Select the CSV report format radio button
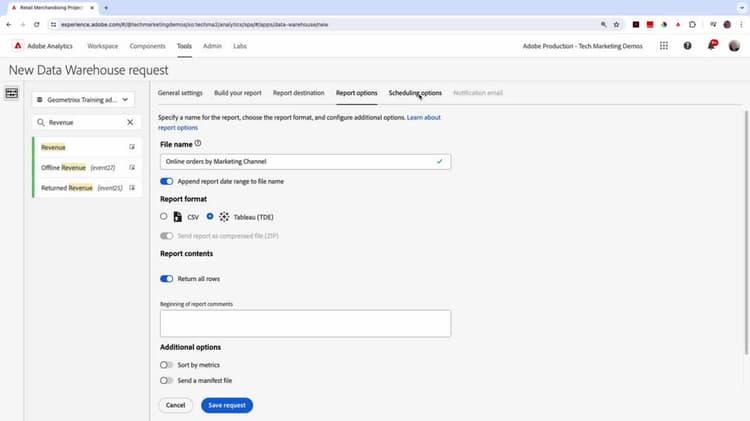The image size is (750, 421). point(164,217)
